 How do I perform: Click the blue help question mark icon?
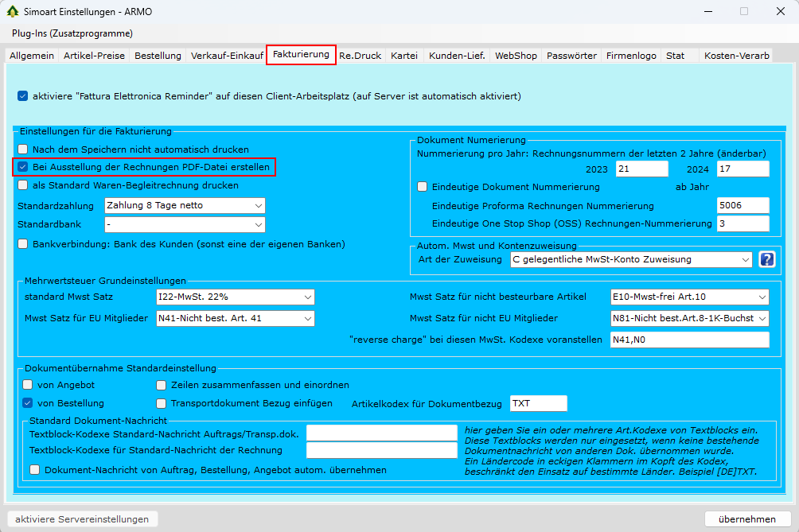(x=767, y=259)
